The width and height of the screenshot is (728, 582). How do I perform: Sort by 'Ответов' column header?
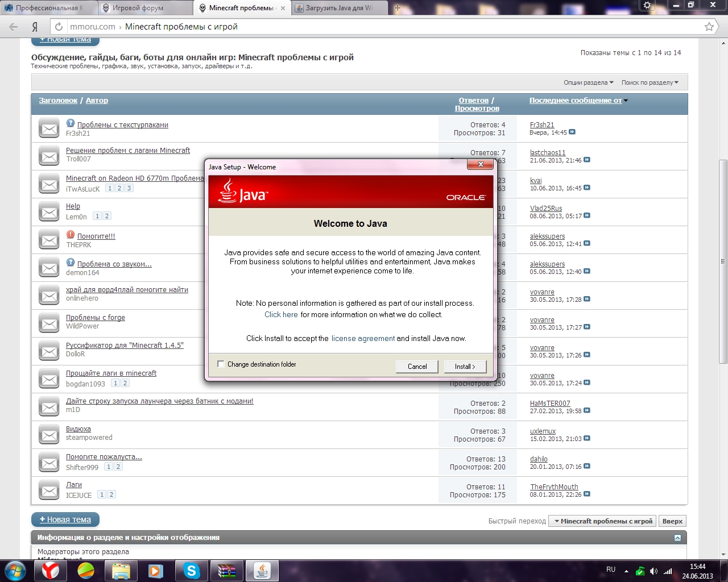click(474, 100)
